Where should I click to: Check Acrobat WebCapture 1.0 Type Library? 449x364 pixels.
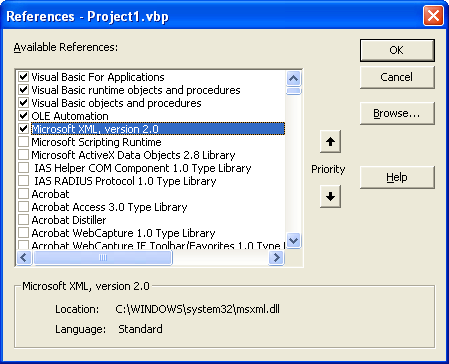(23, 233)
